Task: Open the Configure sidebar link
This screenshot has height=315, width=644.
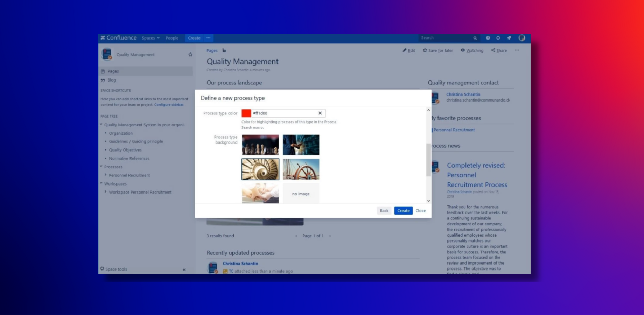Action: pos(169,104)
